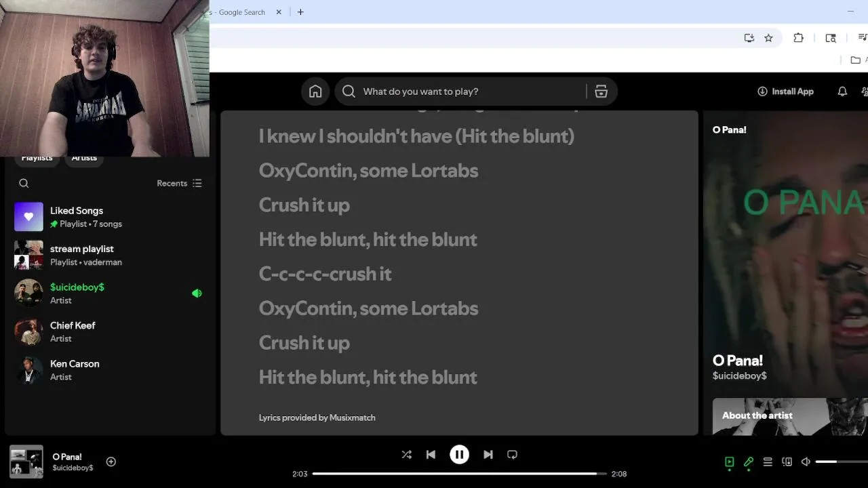Screen dimensions: 868x488
Task: Open $uicideboy$ link in bottom player bar
Action: coord(73,468)
